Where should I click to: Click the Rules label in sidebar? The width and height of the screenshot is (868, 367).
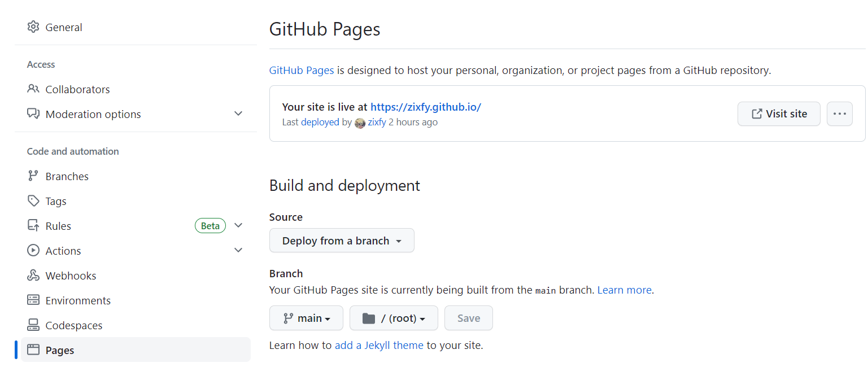tap(58, 226)
